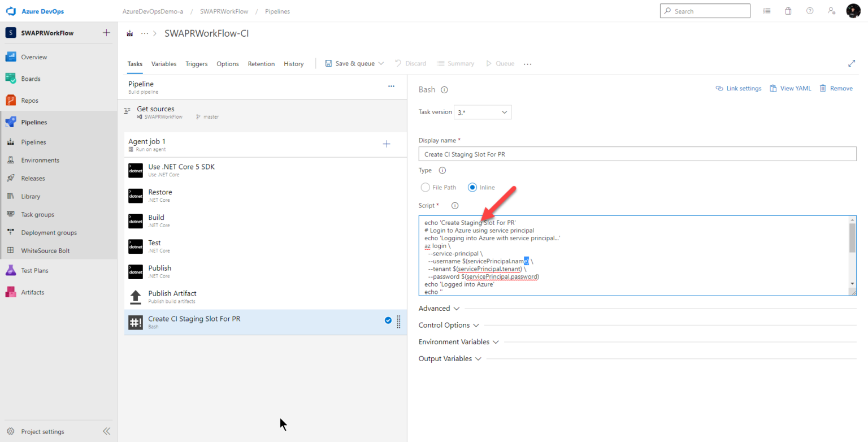Switch to the Variables tab
The image size is (868, 442).
tap(164, 64)
